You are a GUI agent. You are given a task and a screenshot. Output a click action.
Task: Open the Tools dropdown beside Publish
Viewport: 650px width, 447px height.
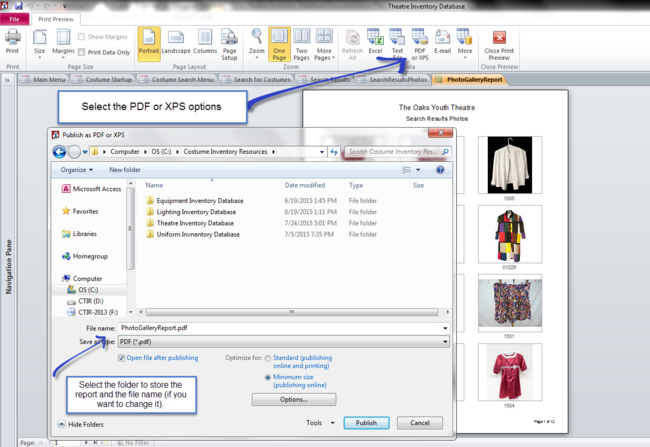coord(318,423)
